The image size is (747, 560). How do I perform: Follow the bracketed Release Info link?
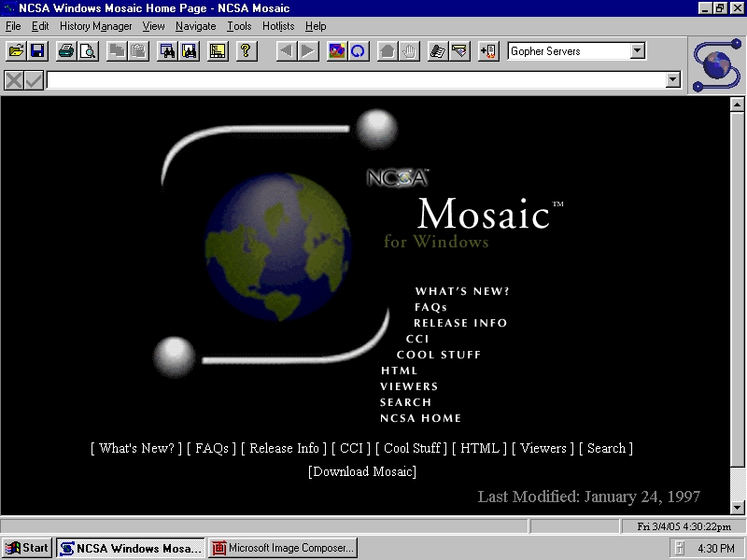[x=284, y=448]
